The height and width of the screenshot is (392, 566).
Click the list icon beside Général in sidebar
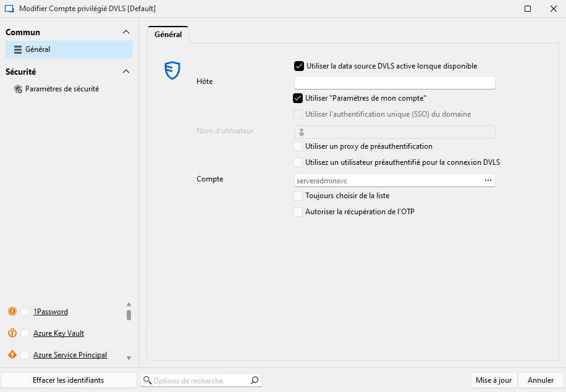19,49
